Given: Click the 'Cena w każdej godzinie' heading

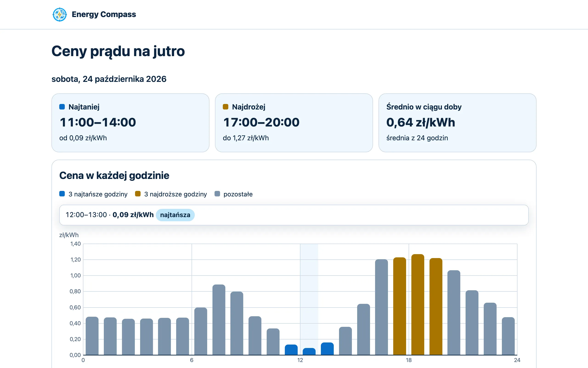Looking at the screenshot, I should tap(114, 175).
